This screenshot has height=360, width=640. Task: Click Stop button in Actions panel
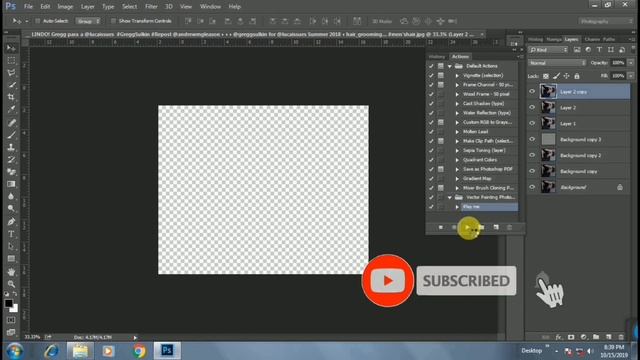[x=440, y=227]
